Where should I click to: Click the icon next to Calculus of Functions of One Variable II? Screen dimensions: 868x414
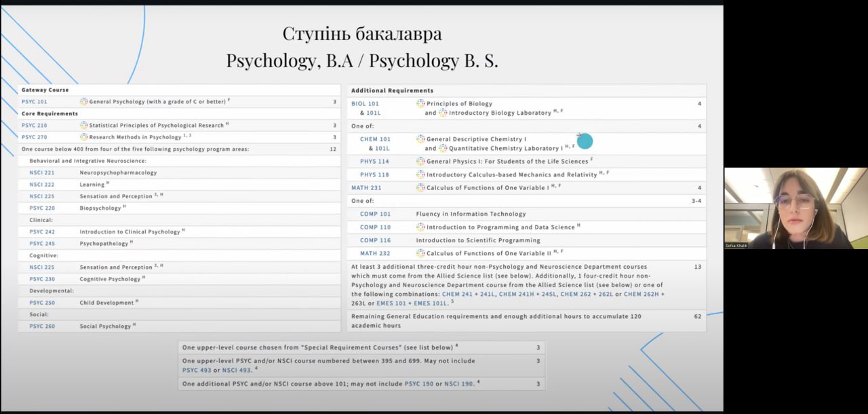point(420,253)
